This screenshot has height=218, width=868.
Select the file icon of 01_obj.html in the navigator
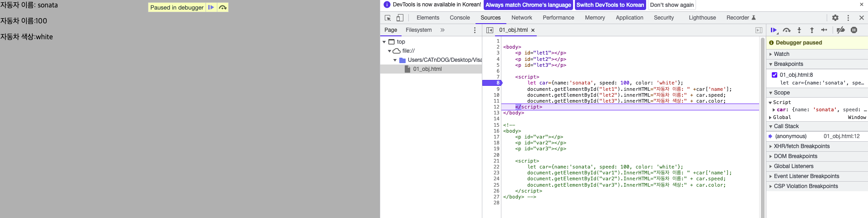(407, 69)
